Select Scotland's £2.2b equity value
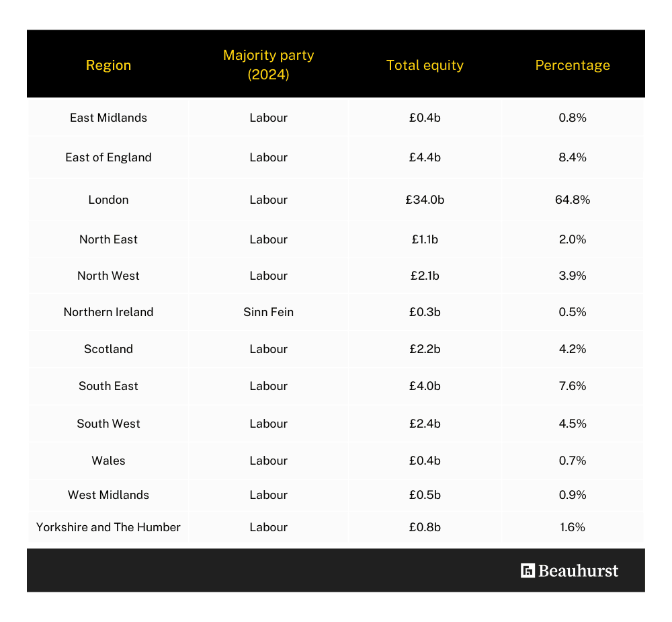This screenshot has height=622, width=672. coord(425,349)
